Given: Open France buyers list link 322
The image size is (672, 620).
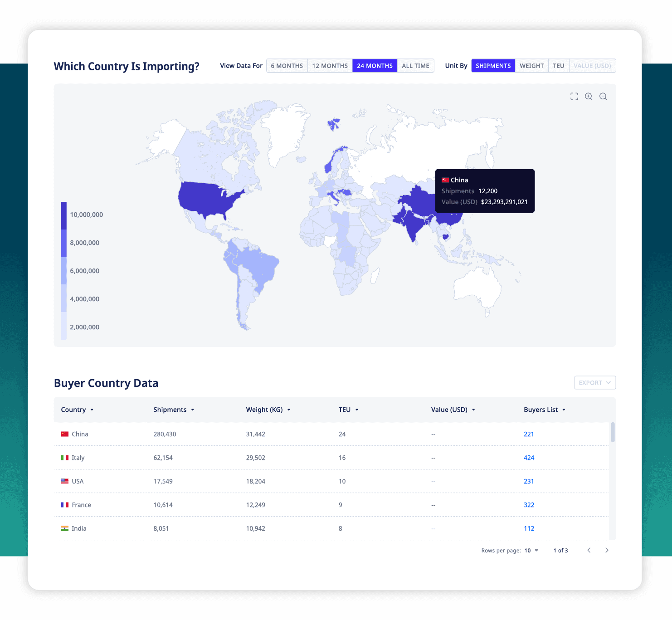Looking at the screenshot, I should (529, 505).
